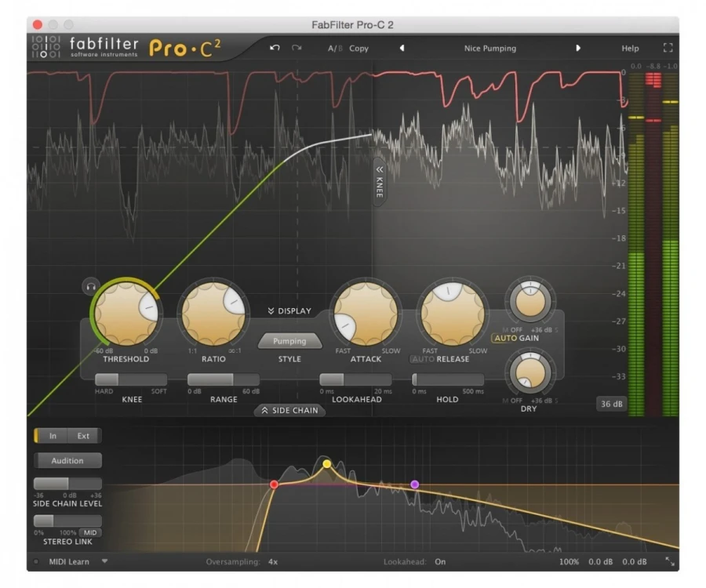The height and width of the screenshot is (588, 706).
Task: Adjust the LOOKAHEAD slider
Action: [355, 379]
